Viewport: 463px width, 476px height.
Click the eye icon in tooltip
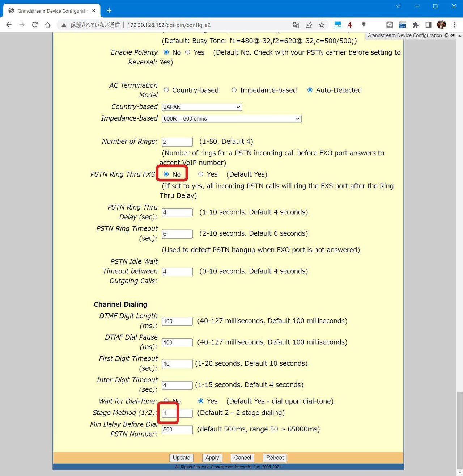point(453,35)
